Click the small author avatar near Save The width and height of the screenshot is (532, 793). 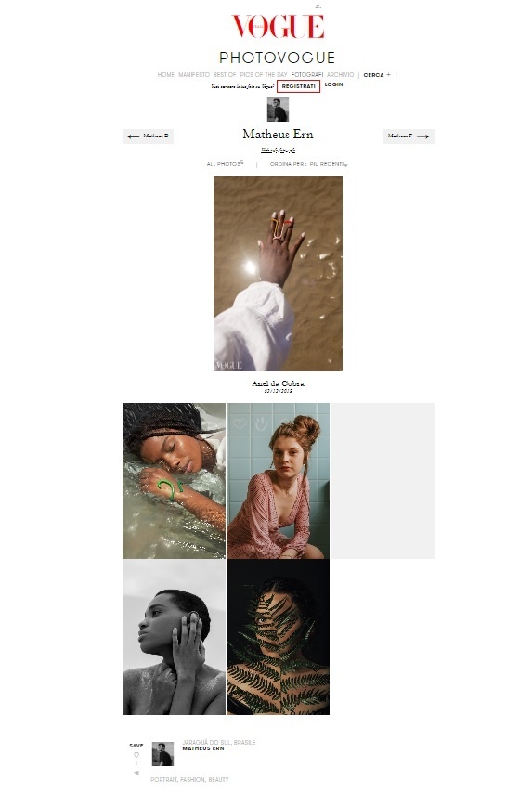point(162,754)
